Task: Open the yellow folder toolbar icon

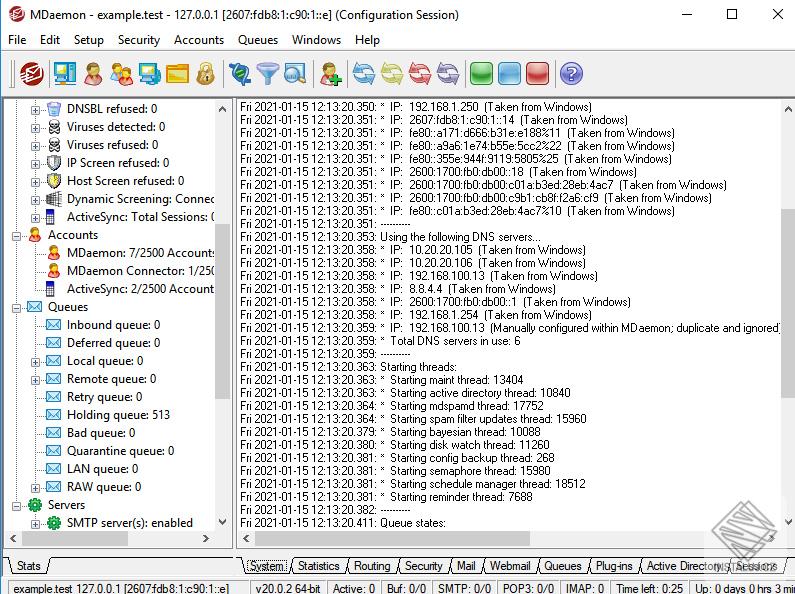Action: click(177, 73)
